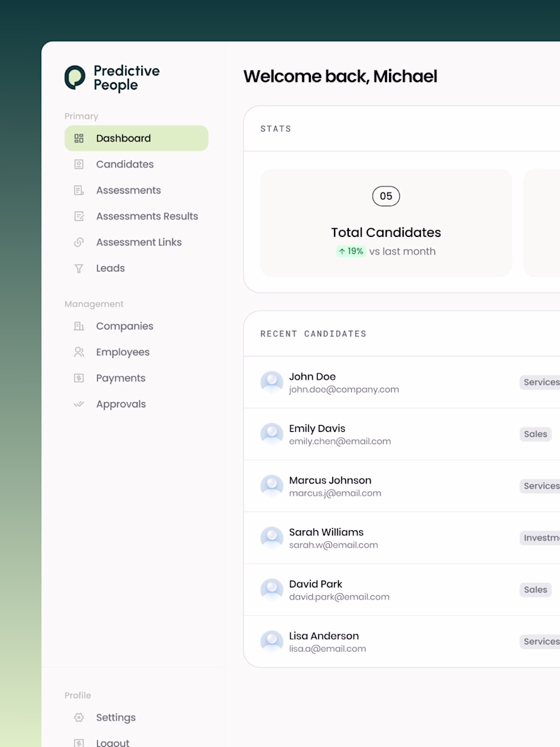
Task: Select the Sarah Williams candidate name
Action: point(326,532)
